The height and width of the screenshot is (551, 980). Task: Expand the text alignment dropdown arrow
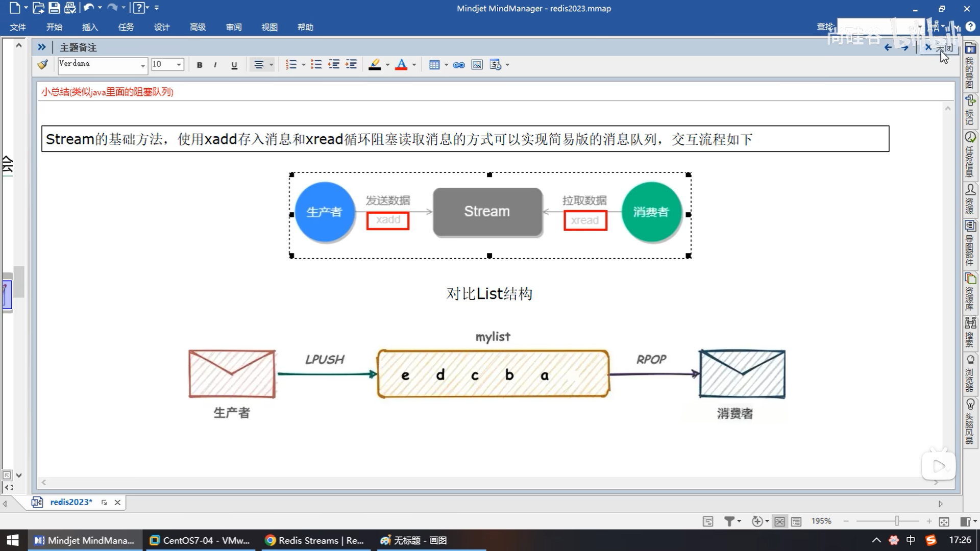272,65
